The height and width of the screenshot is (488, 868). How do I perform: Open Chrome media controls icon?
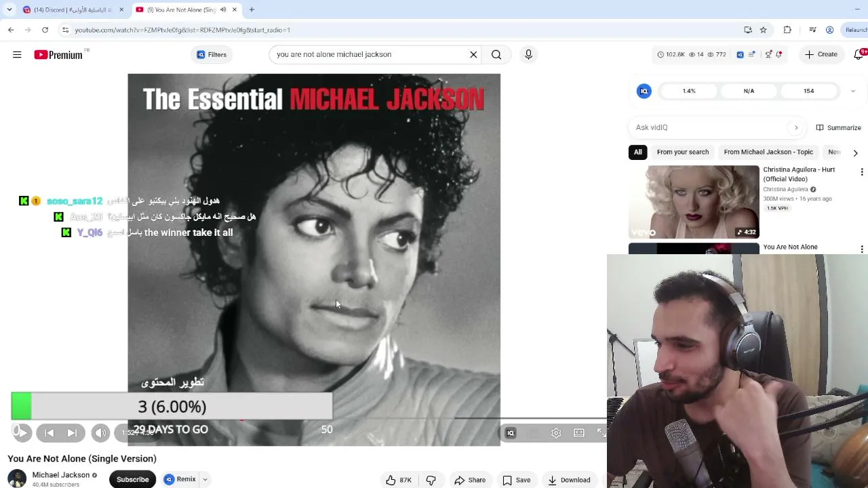[812, 30]
